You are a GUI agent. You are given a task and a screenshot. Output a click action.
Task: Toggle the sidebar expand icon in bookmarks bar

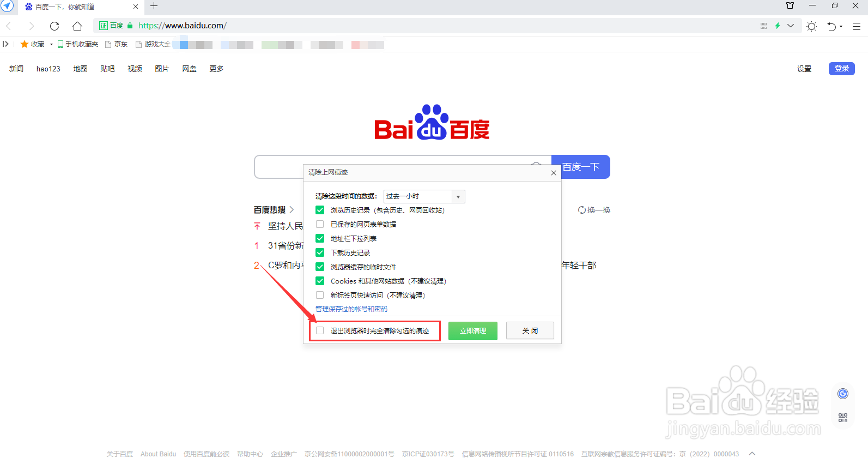(x=5, y=44)
